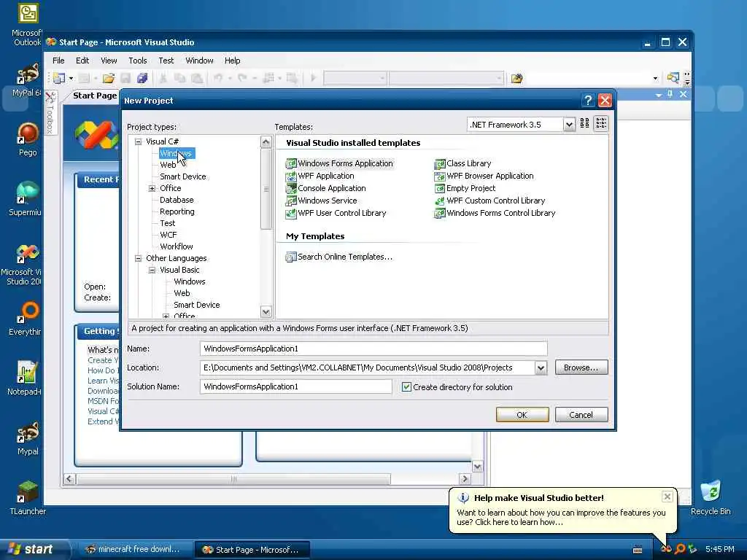Click the Find in Files toolbar icon
747x560 pixels.
click(x=517, y=78)
